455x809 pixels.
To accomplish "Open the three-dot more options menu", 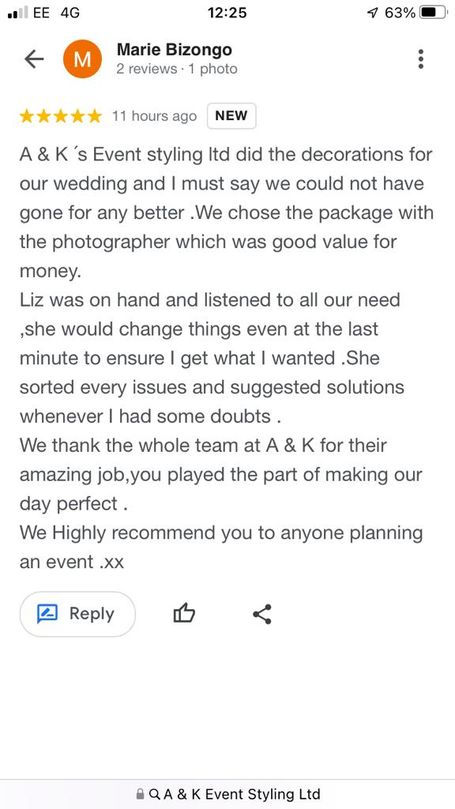I will point(421,59).
